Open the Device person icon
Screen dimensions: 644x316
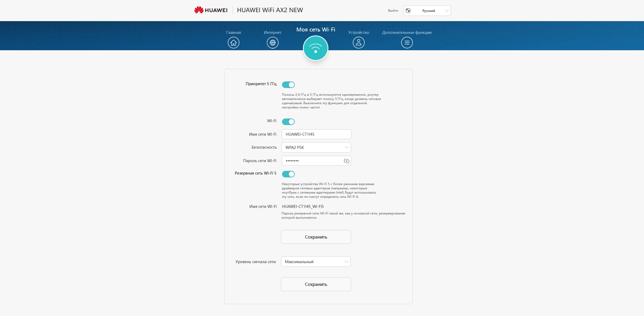pyautogui.click(x=359, y=43)
